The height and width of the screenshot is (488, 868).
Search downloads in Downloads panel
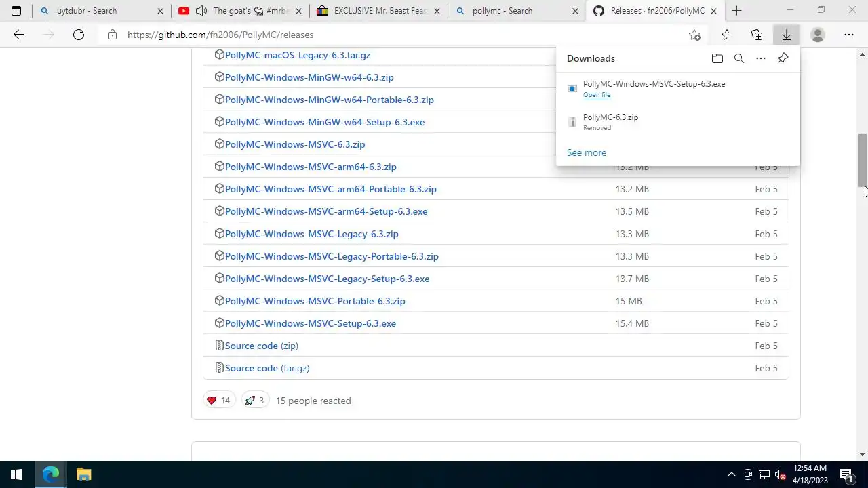[739, 58]
